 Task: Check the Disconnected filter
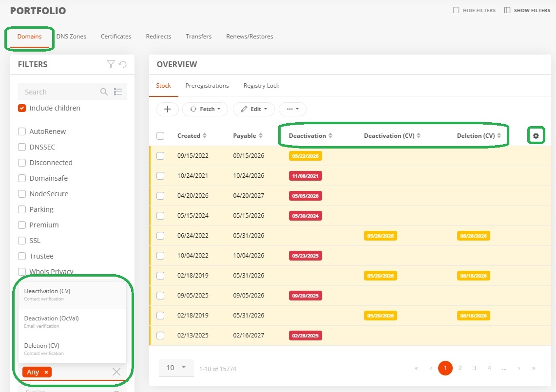pos(22,163)
